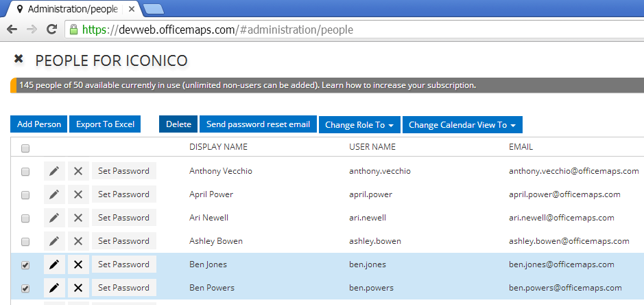Check the box for Ari Newell
This screenshot has width=644, height=305.
click(25, 218)
